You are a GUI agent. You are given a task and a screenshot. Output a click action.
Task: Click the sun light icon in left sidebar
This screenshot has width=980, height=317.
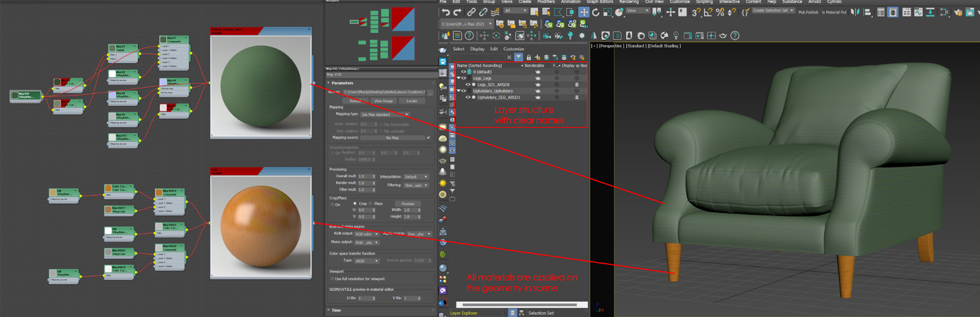click(443, 183)
